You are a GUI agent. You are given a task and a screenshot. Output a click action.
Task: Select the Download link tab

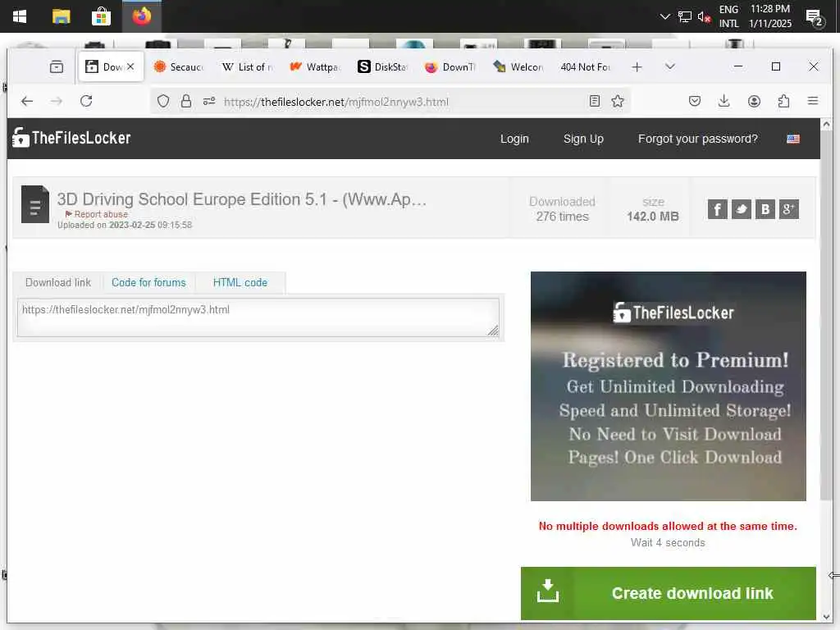[x=58, y=282]
